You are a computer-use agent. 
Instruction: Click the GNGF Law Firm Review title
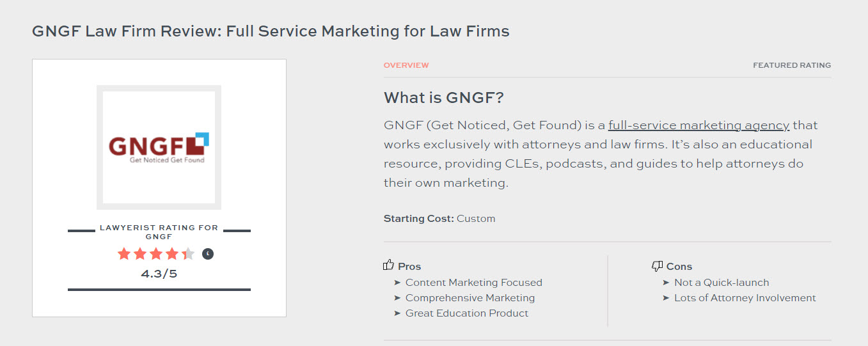pyautogui.click(x=271, y=31)
